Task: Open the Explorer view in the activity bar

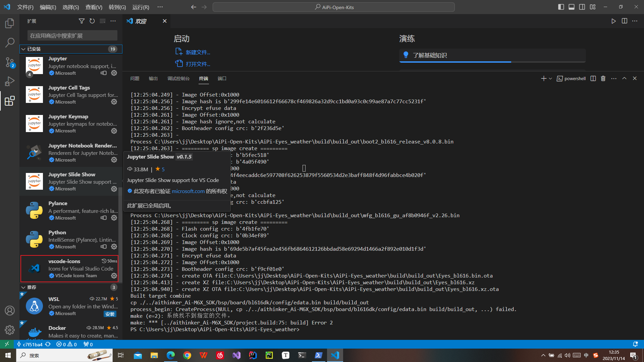Action: pos(10,23)
